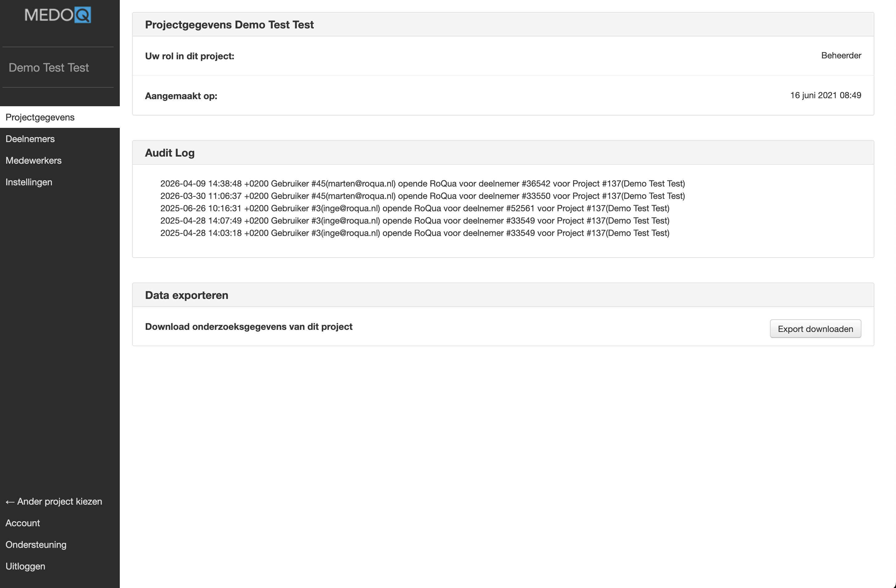Screen dimensions: 896x588
Task: Click the Demo Test Test project title
Action: point(48,67)
